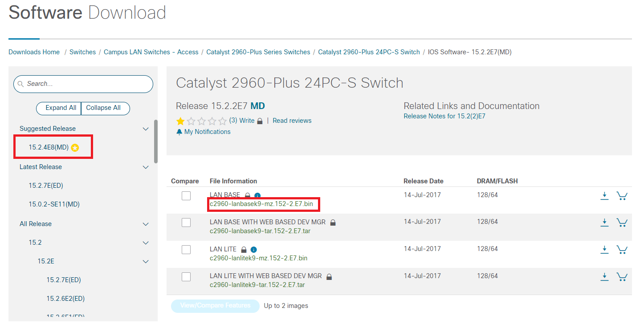Collapse the Suggested Release section
Screen dimensions: 644x336
145,129
